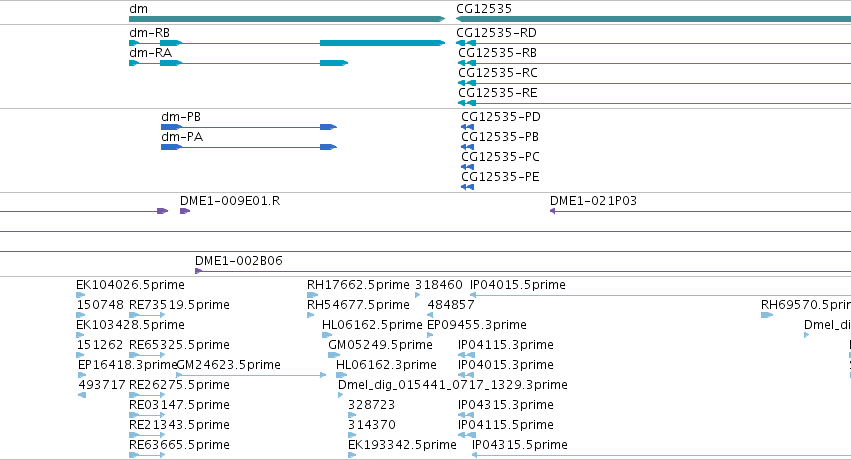851x460 pixels.
Task: Select the DME1-009E01.R clone label
Action: [230, 201]
